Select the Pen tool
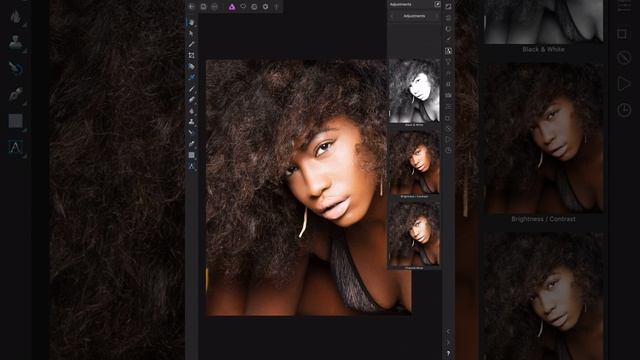Viewport: 640px width, 360px height. pos(191,144)
